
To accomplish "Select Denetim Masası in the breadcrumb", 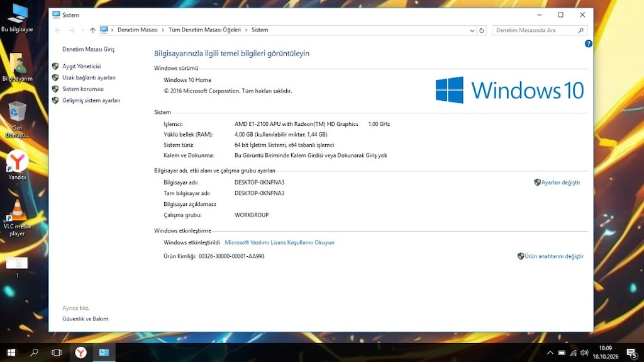I will (x=137, y=30).
